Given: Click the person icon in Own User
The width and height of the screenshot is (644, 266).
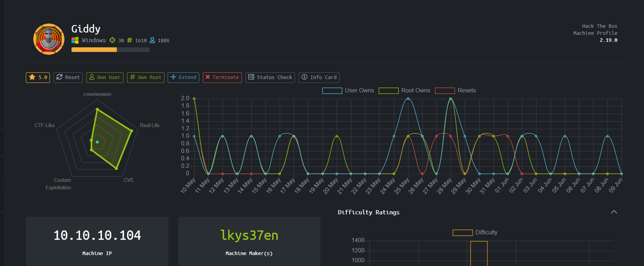Looking at the screenshot, I should pyautogui.click(x=92, y=77).
